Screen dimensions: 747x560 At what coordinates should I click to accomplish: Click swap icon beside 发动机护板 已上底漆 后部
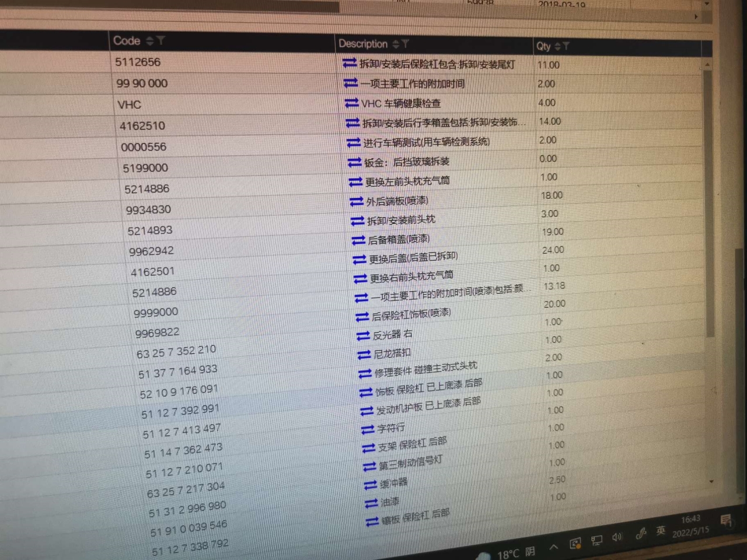pos(367,411)
